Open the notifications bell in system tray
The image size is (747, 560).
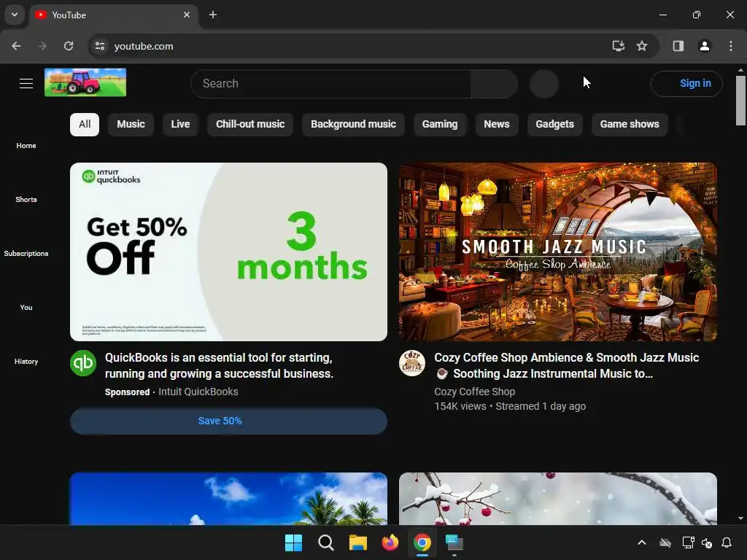[727, 542]
